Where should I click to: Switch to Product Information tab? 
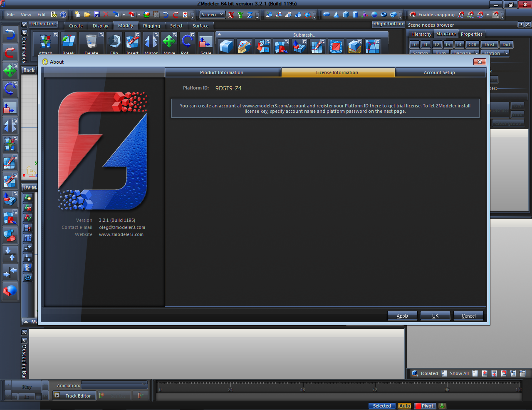pos(222,72)
